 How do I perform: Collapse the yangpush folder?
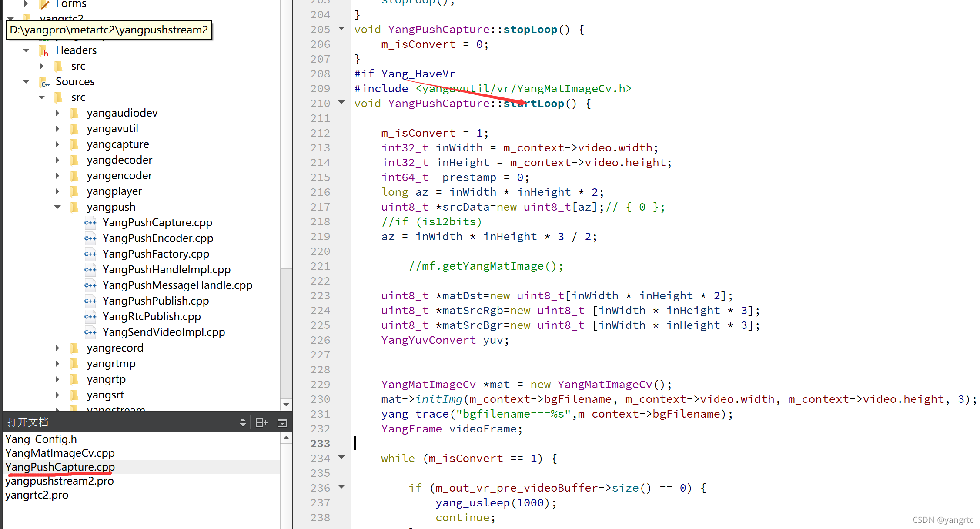pyautogui.click(x=57, y=207)
